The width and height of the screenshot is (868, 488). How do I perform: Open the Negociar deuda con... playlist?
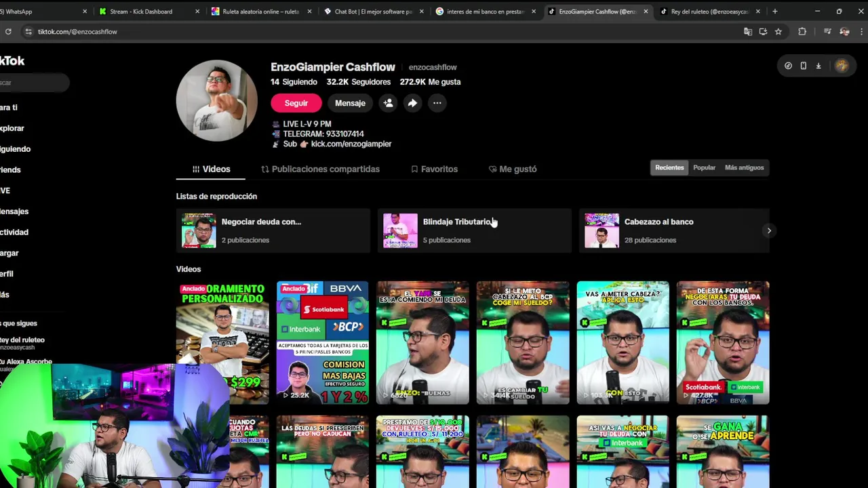272,230
